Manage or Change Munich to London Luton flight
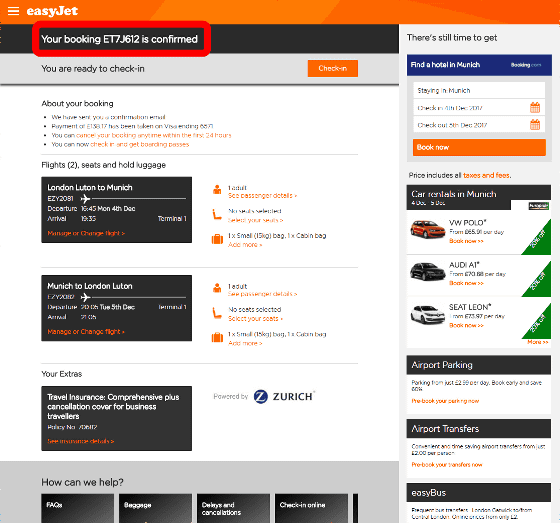This screenshot has height=523, width=560. pyautogui.click(x=86, y=332)
